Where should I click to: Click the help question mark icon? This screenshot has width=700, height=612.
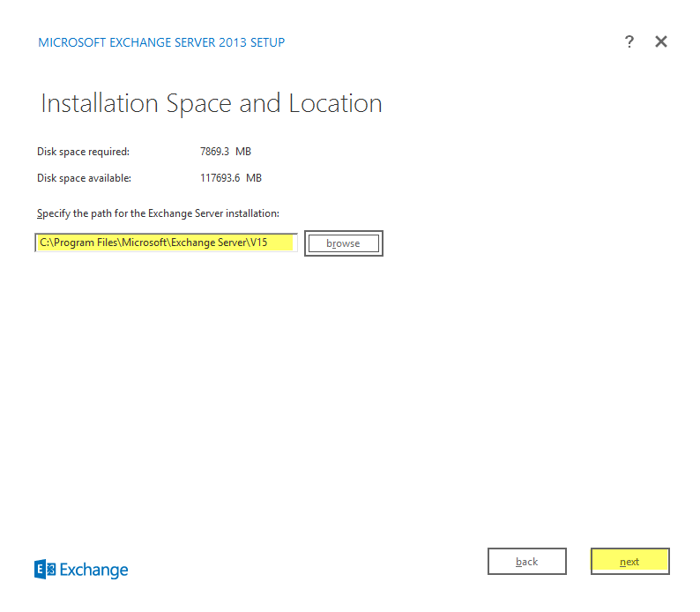(629, 41)
